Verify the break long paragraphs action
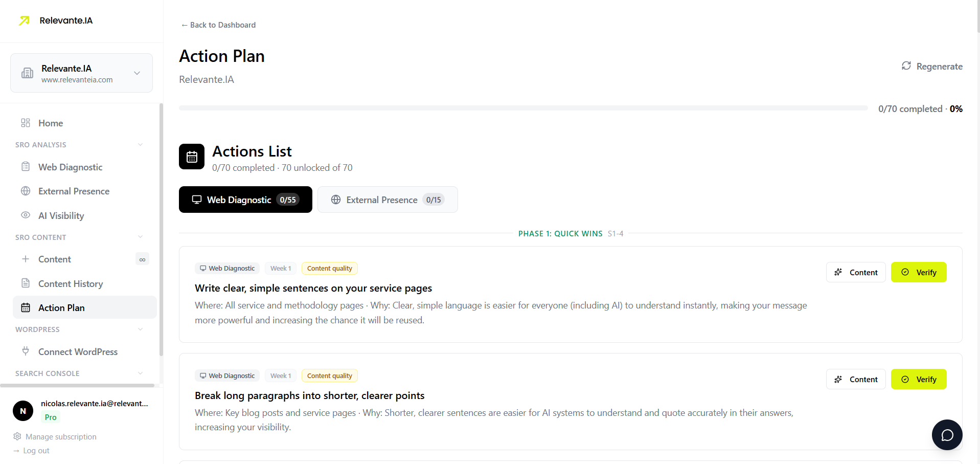Image resolution: width=980 pixels, height=464 pixels. [x=918, y=379]
